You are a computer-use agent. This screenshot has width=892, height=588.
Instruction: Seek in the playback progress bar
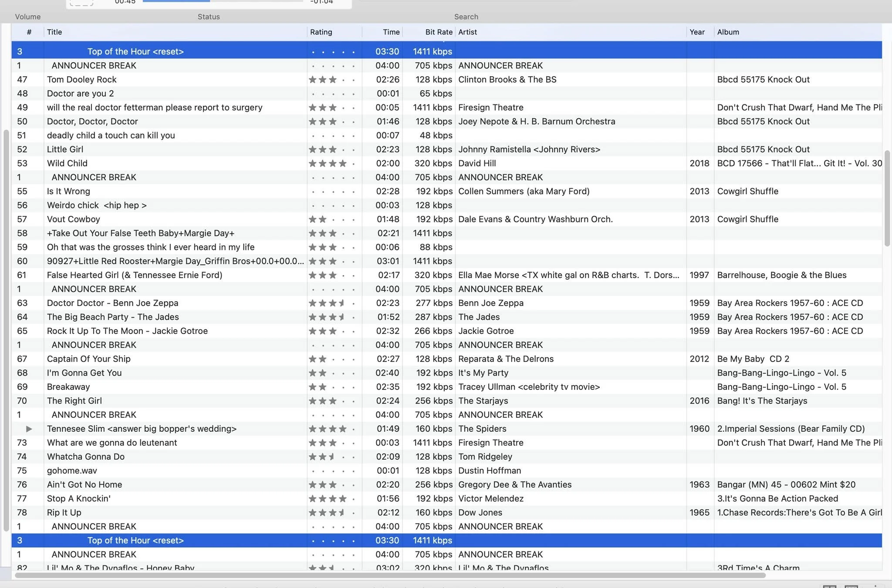pos(223,1)
